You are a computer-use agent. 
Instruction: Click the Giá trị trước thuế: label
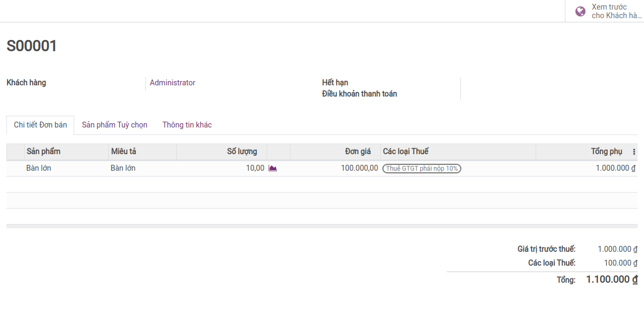tap(546, 249)
